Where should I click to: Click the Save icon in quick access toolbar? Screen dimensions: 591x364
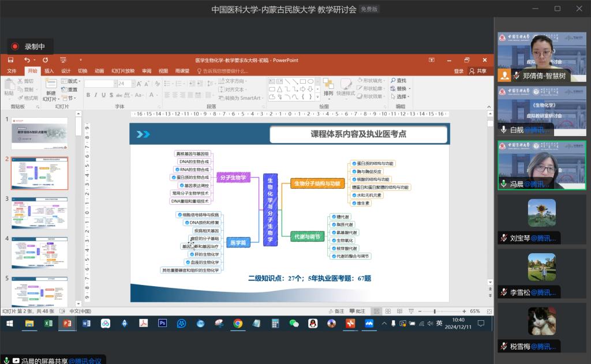pos(10,60)
